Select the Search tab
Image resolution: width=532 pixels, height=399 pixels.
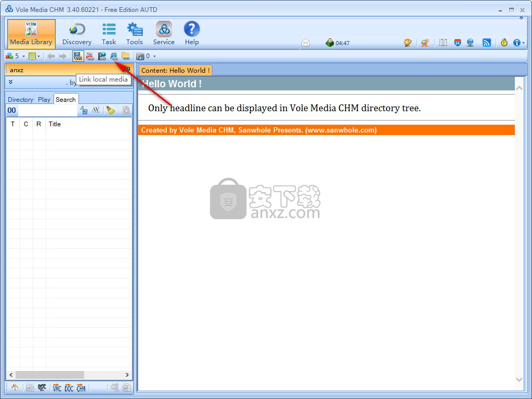[65, 99]
